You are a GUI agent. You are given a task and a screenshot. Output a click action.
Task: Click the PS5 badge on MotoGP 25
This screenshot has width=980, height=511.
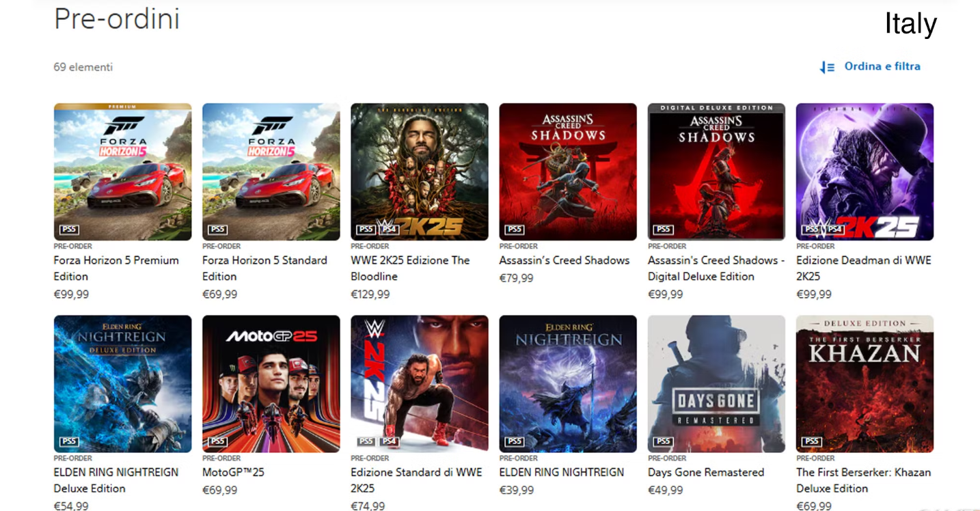(217, 441)
